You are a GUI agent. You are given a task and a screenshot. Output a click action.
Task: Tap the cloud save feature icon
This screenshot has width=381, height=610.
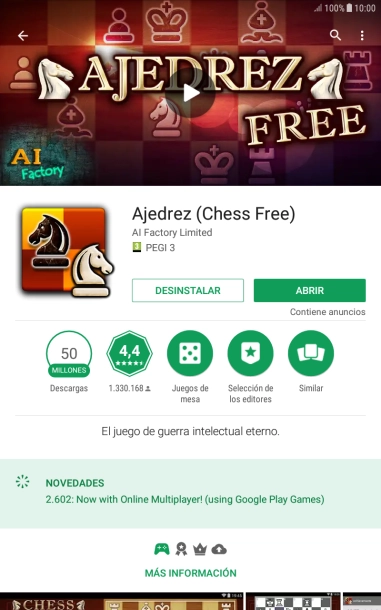click(219, 549)
